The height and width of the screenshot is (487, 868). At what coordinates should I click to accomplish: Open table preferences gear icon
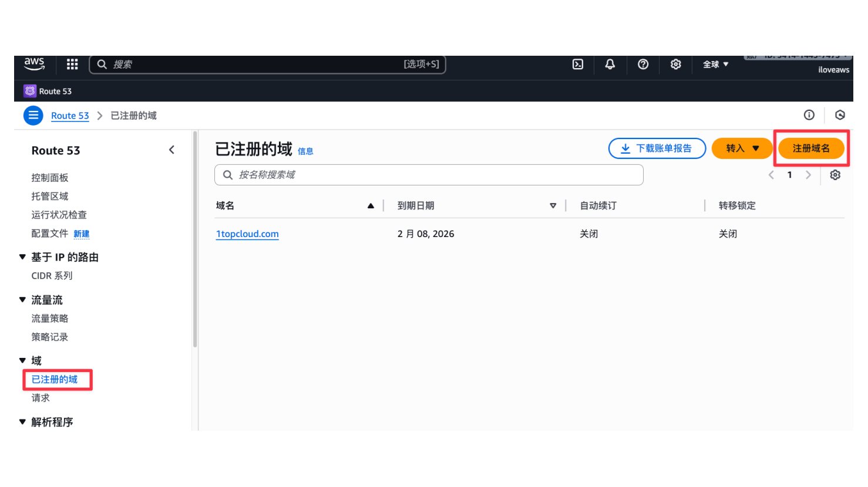[835, 175]
